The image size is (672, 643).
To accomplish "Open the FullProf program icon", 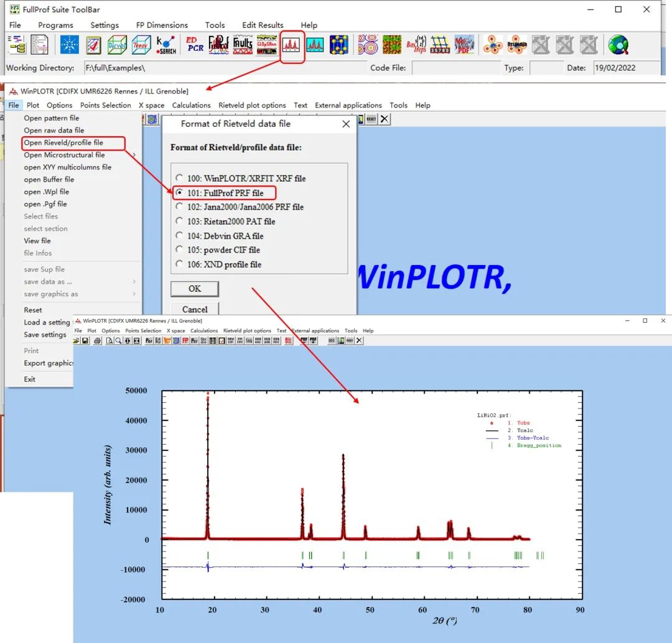I will [x=218, y=45].
